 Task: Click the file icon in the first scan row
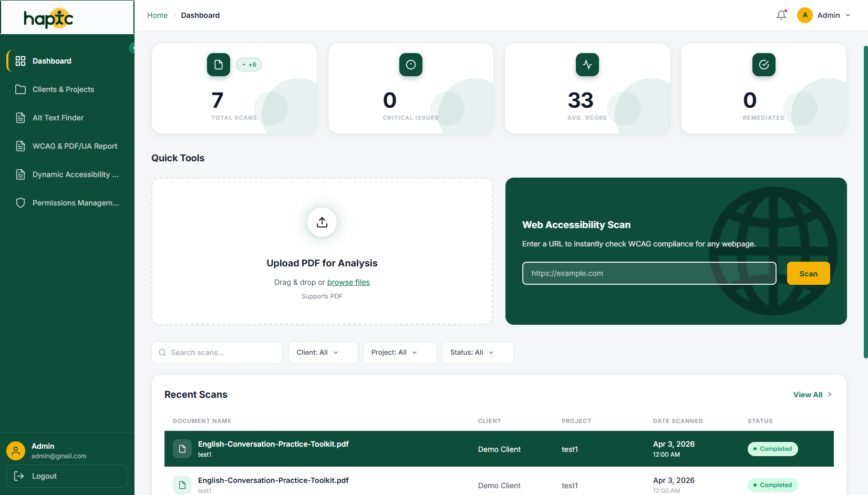(x=182, y=449)
